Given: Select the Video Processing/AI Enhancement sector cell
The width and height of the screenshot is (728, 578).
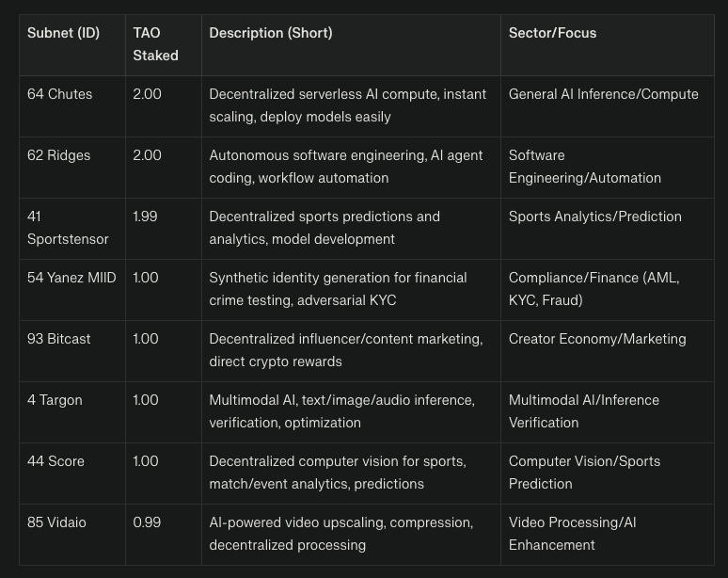Looking at the screenshot, I should point(572,534).
